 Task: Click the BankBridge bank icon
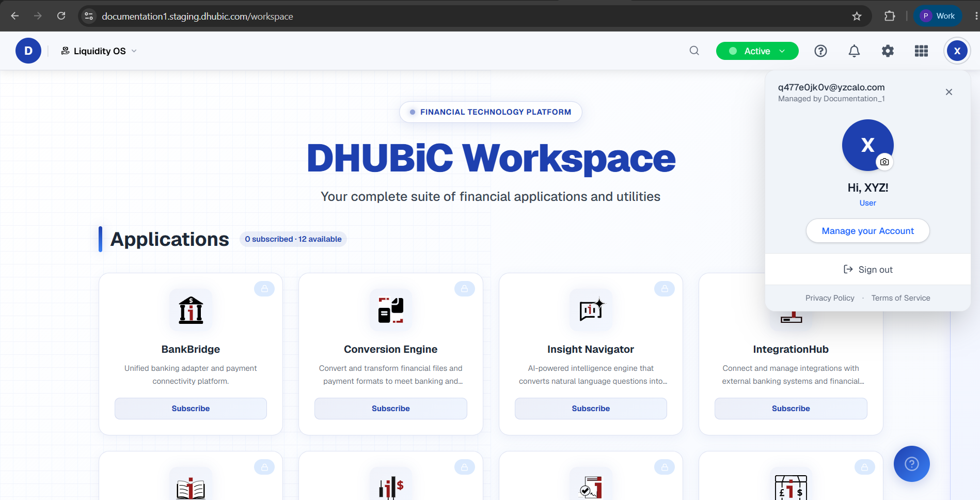tap(191, 310)
